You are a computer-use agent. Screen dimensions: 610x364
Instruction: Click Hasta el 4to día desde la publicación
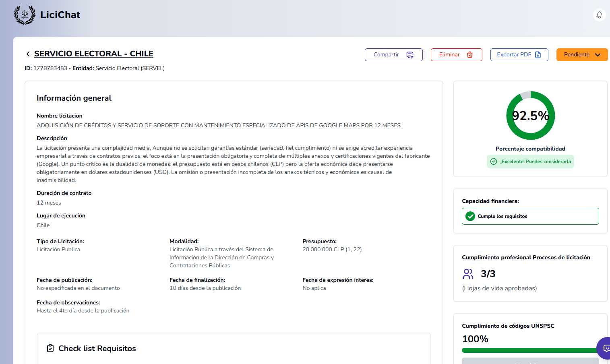point(83,310)
